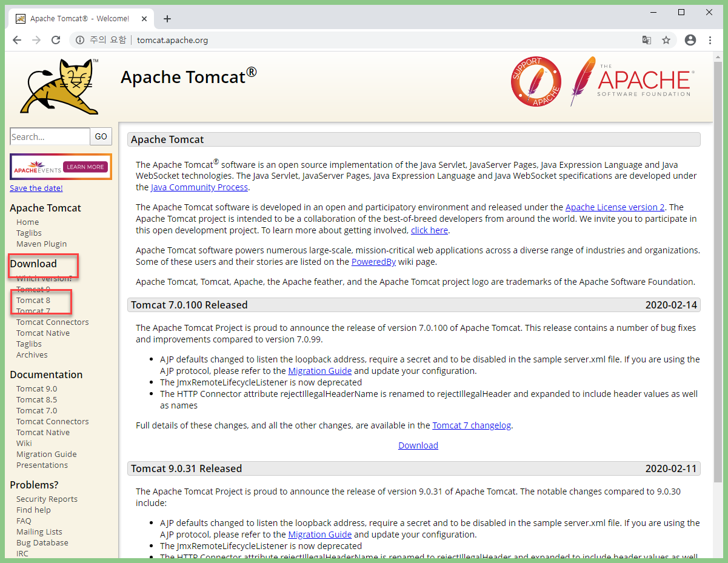Open the IRC sidebar link
This screenshot has width=728, height=563.
click(x=22, y=553)
